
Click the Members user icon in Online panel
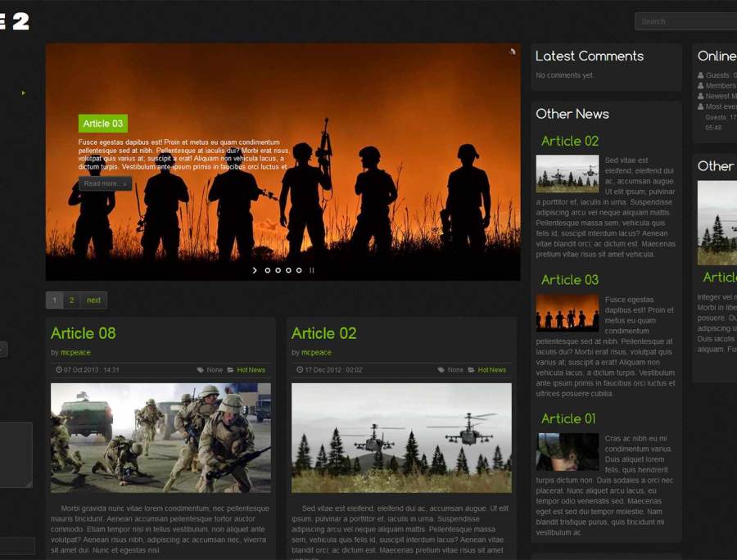point(701,85)
